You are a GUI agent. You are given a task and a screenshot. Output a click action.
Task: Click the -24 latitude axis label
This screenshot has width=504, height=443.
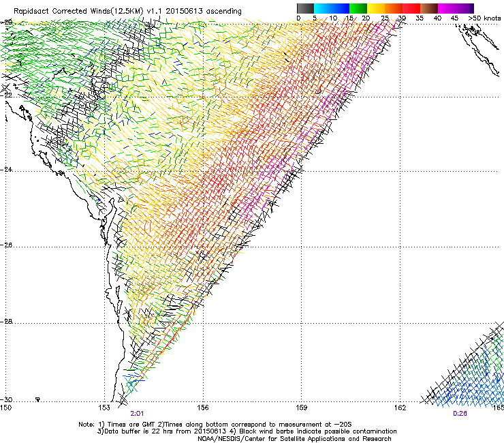tap(6, 170)
